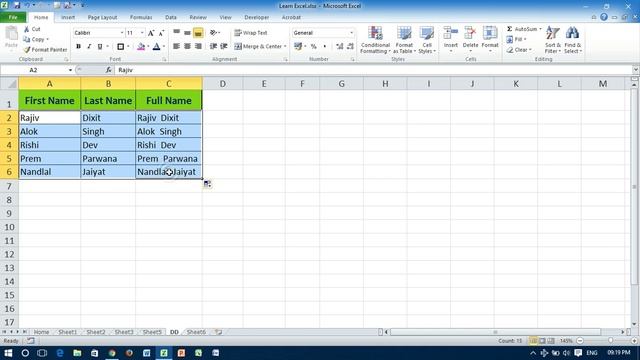Expand the Font dialog launcher
This screenshot has height=360, width=640.
164,60
